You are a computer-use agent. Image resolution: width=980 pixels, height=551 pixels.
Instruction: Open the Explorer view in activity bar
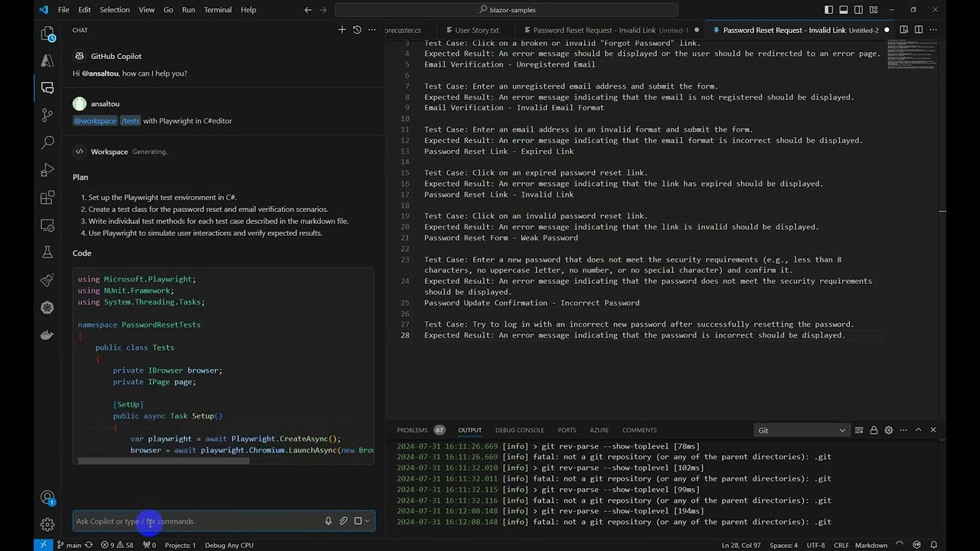tap(47, 34)
